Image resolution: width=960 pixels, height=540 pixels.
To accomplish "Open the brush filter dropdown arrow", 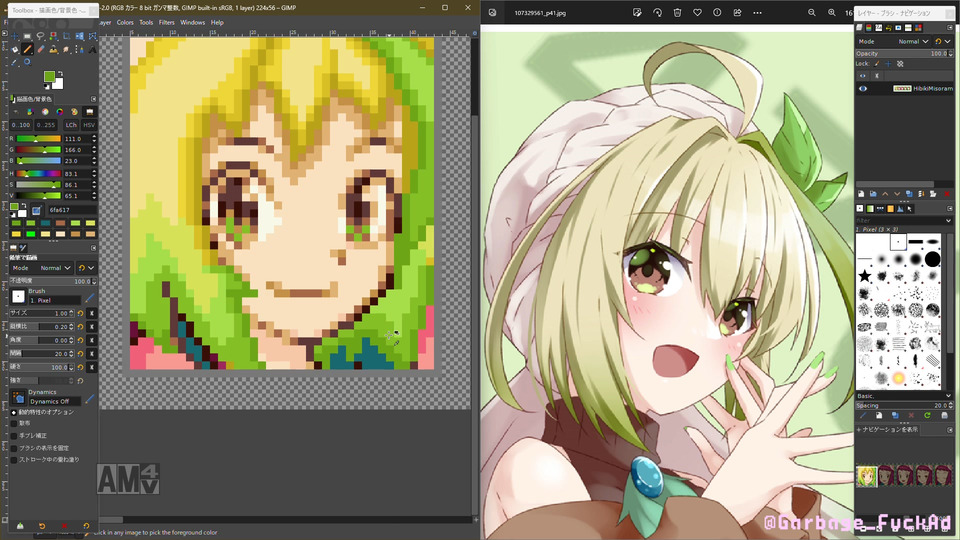I will point(948,220).
